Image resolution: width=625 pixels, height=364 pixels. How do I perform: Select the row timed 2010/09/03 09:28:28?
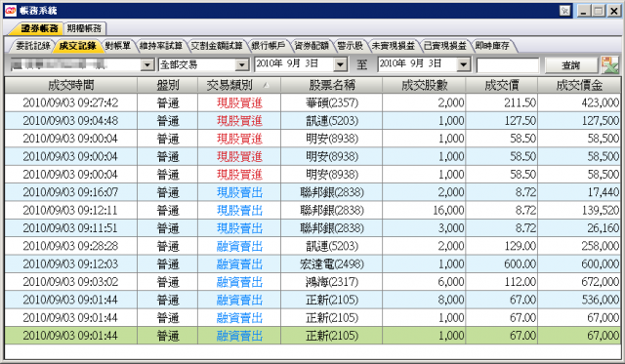(x=312, y=246)
